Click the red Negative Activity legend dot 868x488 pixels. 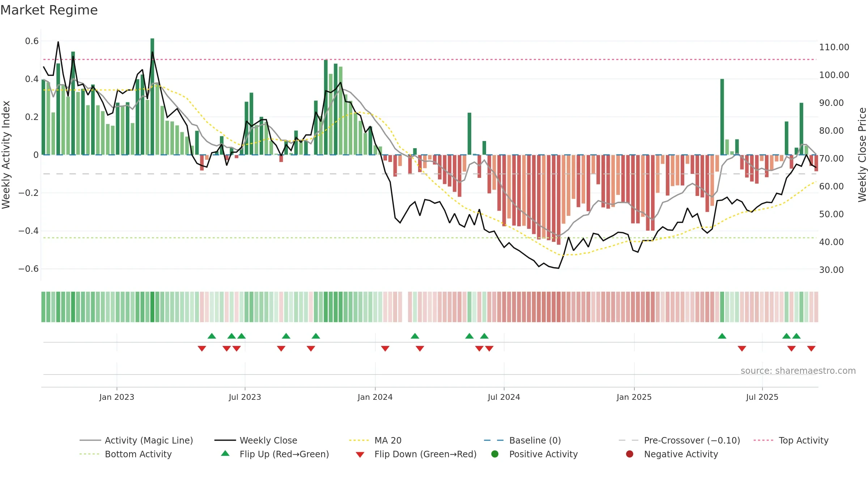pos(630,454)
